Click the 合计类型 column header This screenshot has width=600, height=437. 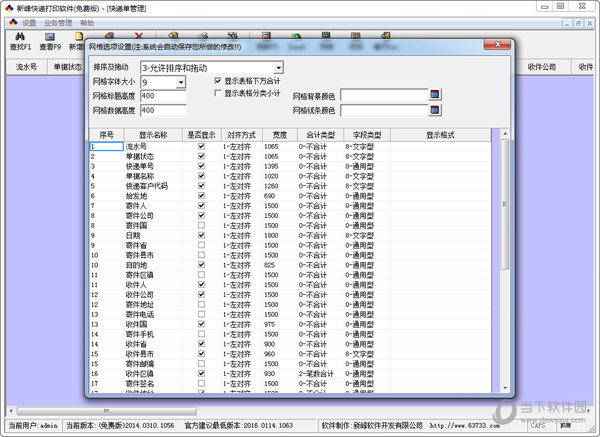(321, 135)
